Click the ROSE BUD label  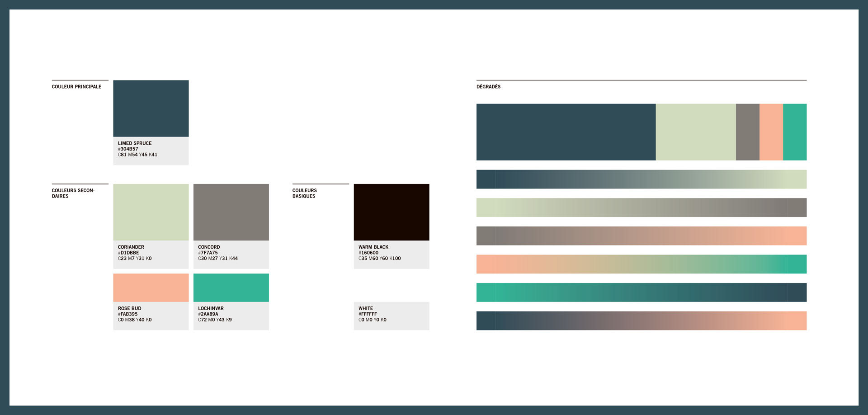coord(130,309)
